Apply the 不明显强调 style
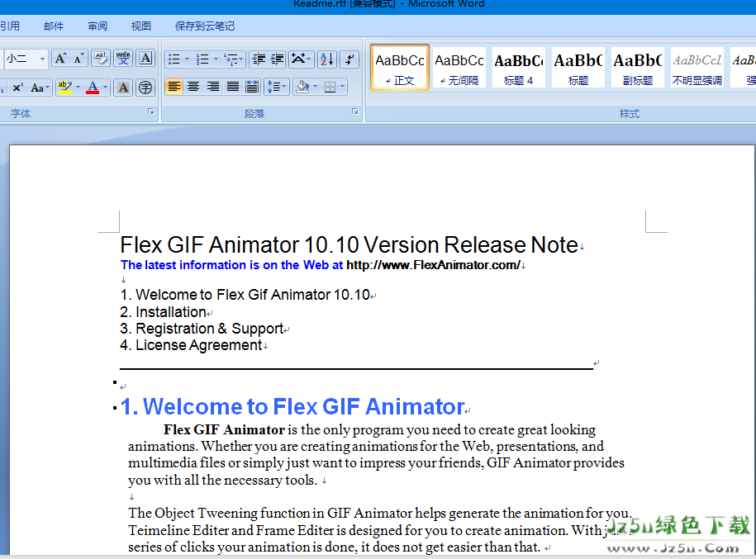This screenshot has width=756, height=559. [x=697, y=68]
